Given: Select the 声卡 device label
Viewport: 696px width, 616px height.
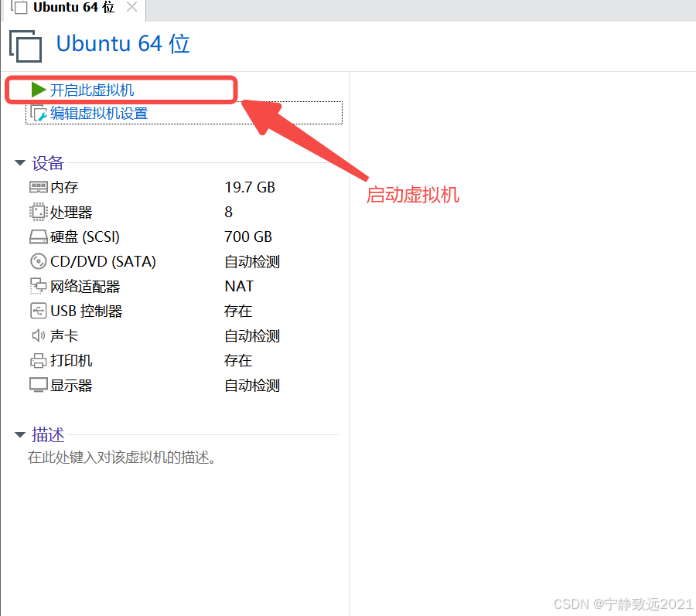Looking at the screenshot, I should pyautogui.click(x=64, y=335).
